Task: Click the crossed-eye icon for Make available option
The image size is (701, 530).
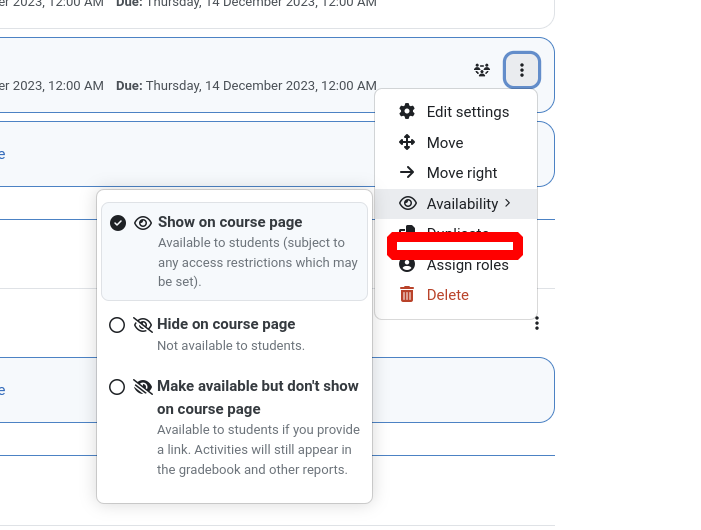Action: click(x=143, y=387)
